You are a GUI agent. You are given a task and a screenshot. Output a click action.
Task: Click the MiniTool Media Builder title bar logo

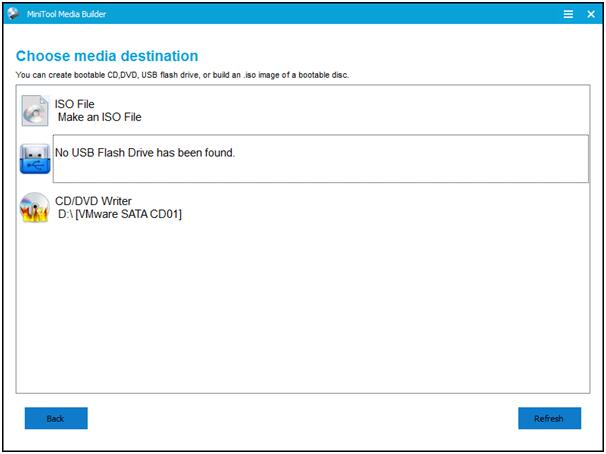pyautogui.click(x=13, y=14)
